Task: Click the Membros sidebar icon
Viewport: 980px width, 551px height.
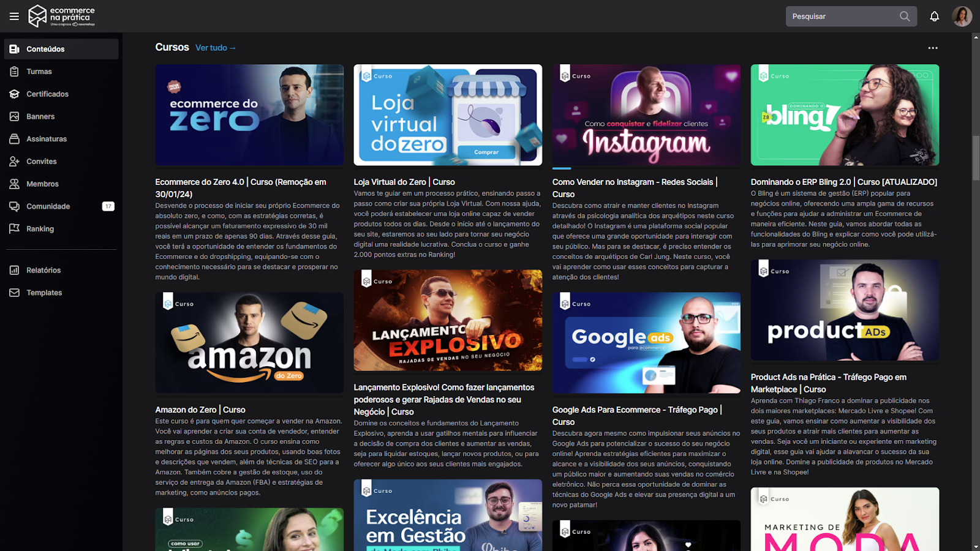Action: pyautogui.click(x=15, y=184)
